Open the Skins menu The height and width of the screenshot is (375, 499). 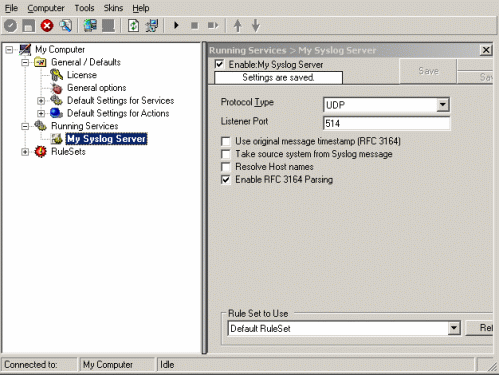113,8
